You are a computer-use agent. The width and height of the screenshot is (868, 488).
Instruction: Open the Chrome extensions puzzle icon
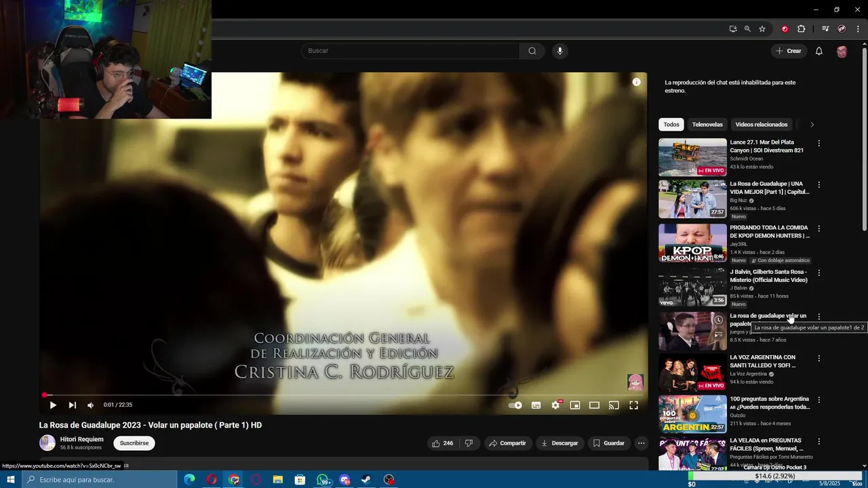coord(801,29)
